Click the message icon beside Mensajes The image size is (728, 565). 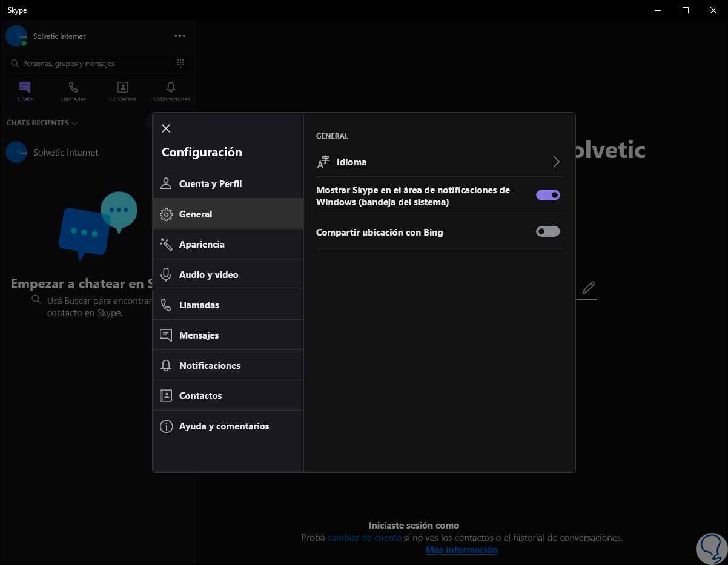[x=166, y=335]
